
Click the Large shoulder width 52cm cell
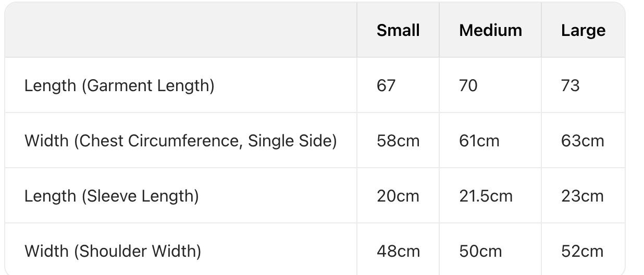[583, 251]
